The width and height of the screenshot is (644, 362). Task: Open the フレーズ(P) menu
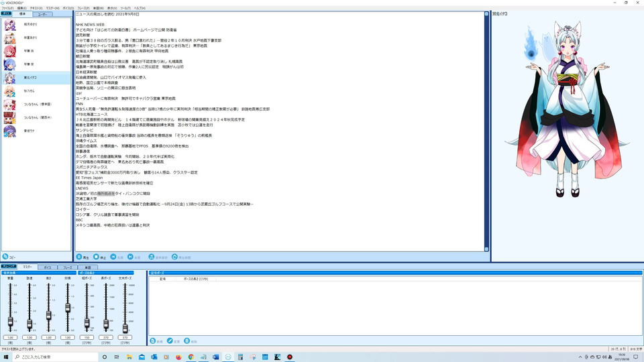83,8
